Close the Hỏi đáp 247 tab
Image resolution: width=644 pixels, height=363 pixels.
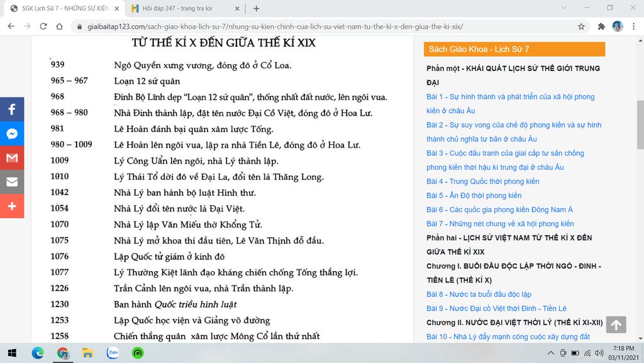237,8
